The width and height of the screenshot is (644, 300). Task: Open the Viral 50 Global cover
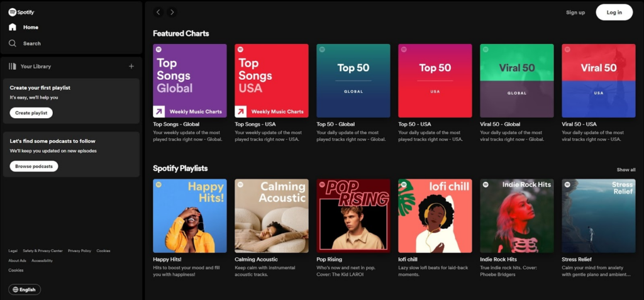click(x=517, y=81)
